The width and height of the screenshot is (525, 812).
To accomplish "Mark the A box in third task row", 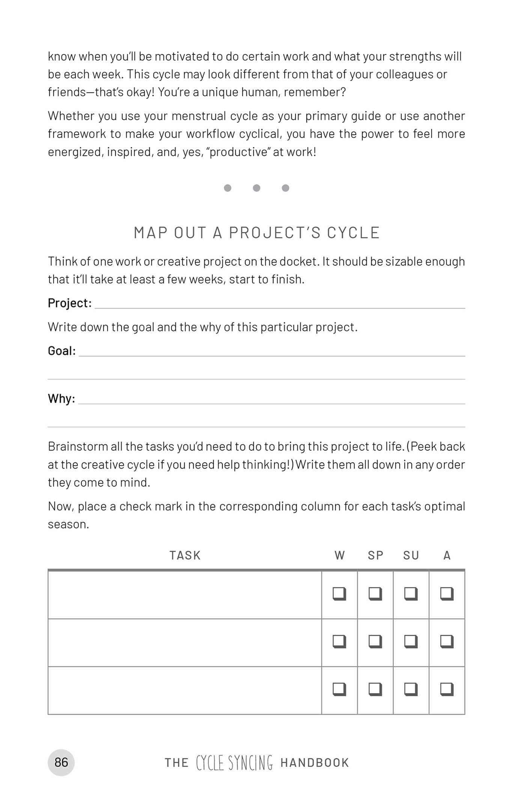I will tap(447, 689).
